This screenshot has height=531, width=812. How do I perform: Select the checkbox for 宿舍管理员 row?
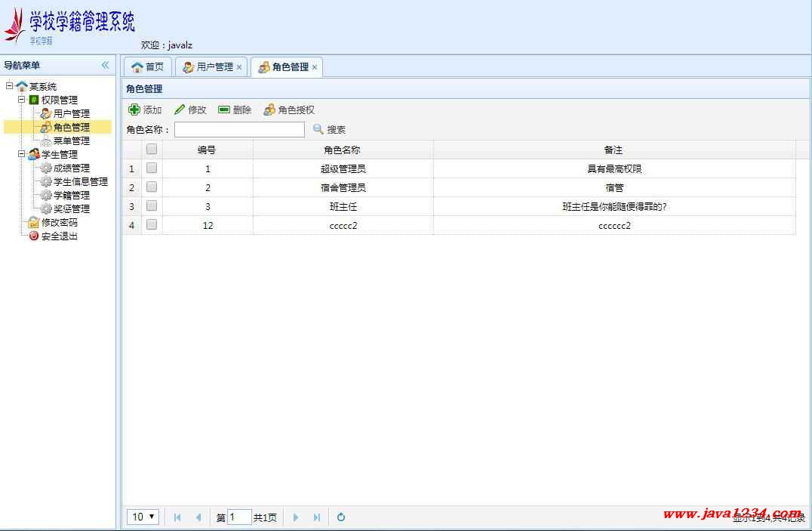click(152, 187)
